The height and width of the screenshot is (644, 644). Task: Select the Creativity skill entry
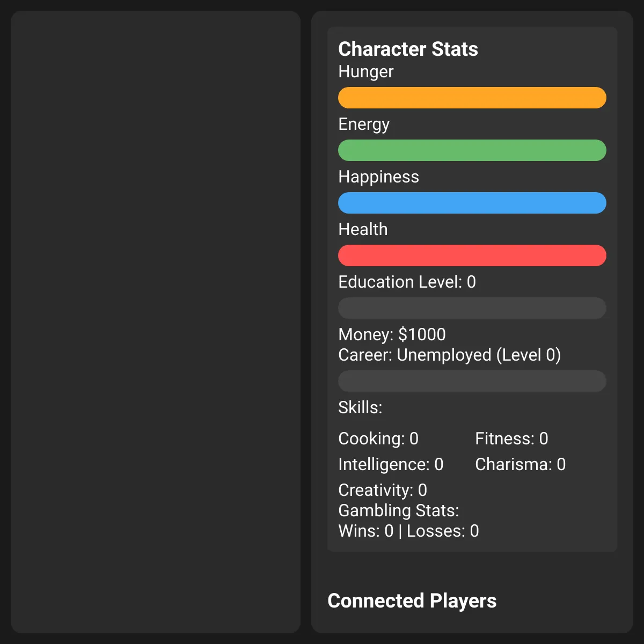[383, 490]
